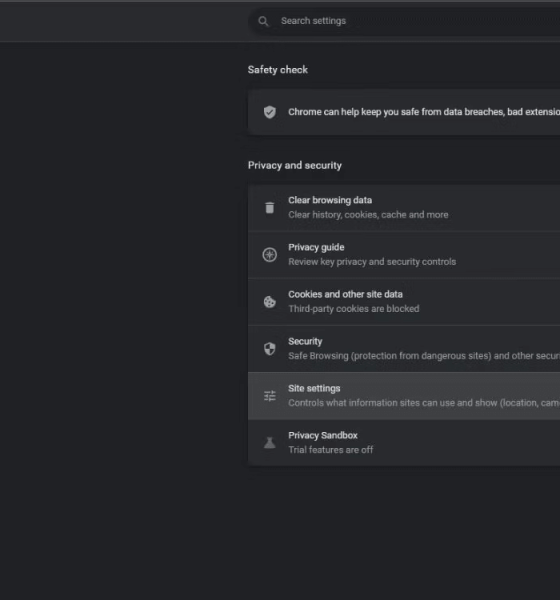The width and height of the screenshot is (560, 600).
Task: Click the Site settings sliders icon
Action: [270, 396]
